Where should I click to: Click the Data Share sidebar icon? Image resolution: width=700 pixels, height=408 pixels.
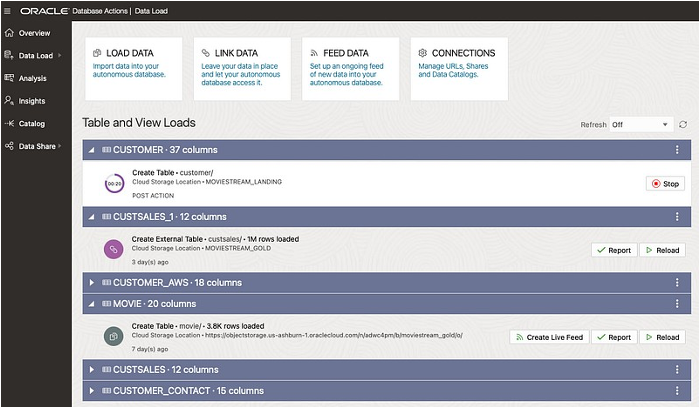click(9, 146)
